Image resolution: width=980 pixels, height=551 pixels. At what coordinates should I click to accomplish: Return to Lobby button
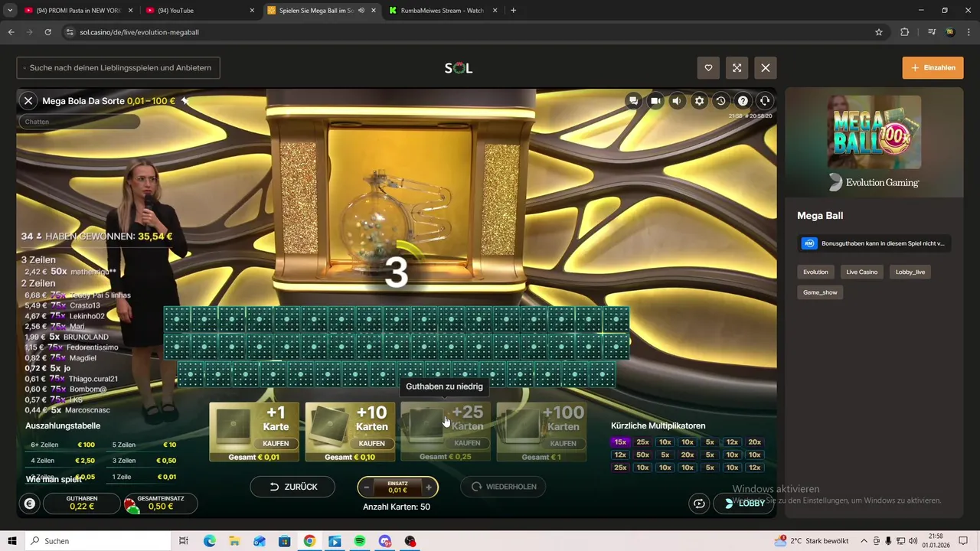(744, 504)
